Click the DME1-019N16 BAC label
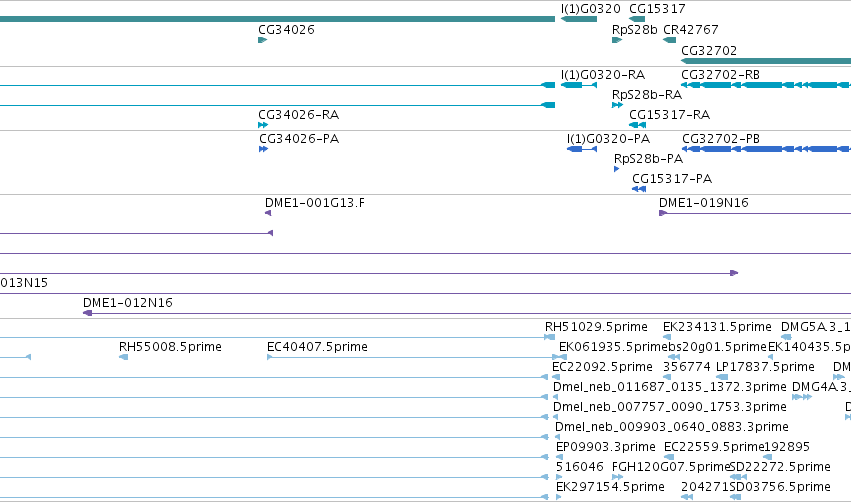851x502 pixels. click(x=703, y=202)
